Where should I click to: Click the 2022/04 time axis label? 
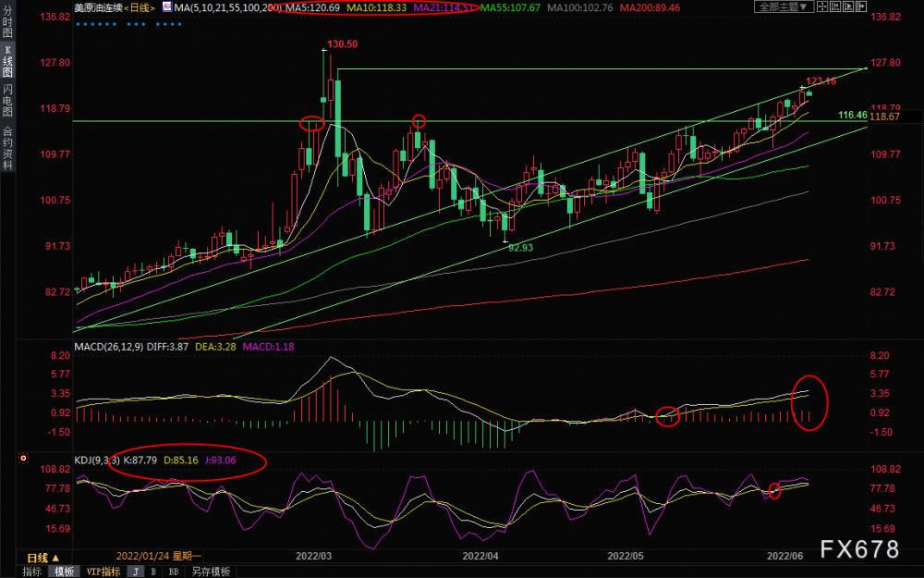[x=480, y=556]
